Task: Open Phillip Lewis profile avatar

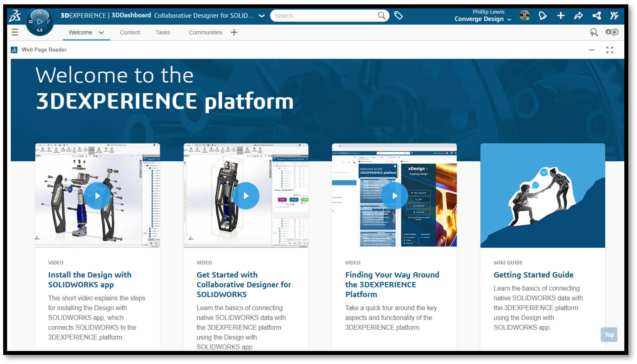Action: point(525,16)
